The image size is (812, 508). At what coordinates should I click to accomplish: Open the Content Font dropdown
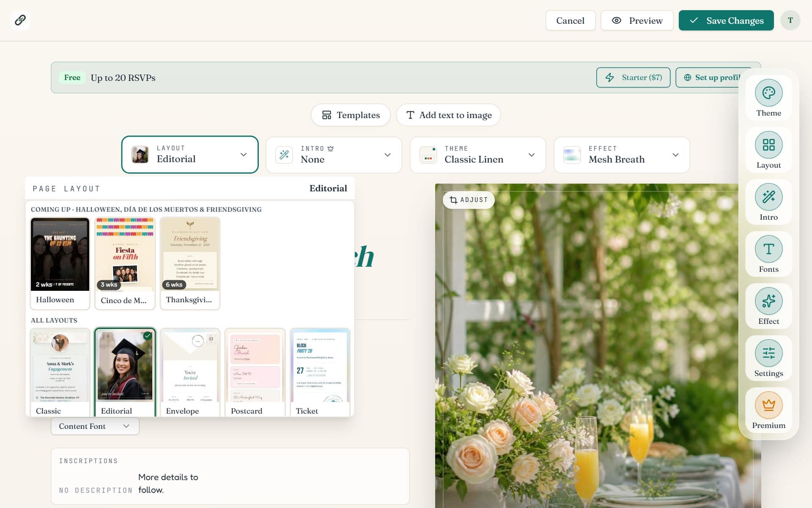click(95, 426)
